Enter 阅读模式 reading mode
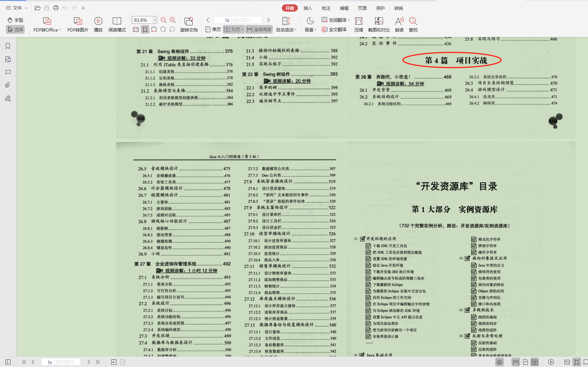The width and height of the screenshot is (588, 367). coord(117,25)
